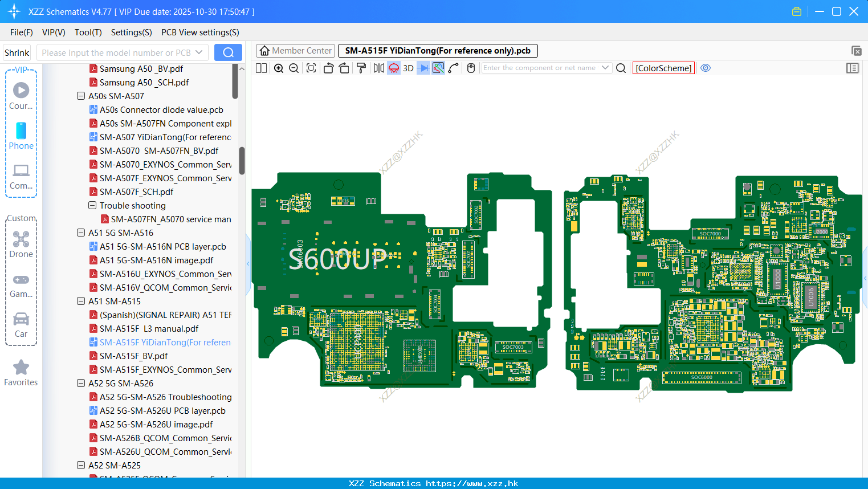This screenshot has width=868, height=489.
Task: Toggle the net trace routing display
Action: 438,68
